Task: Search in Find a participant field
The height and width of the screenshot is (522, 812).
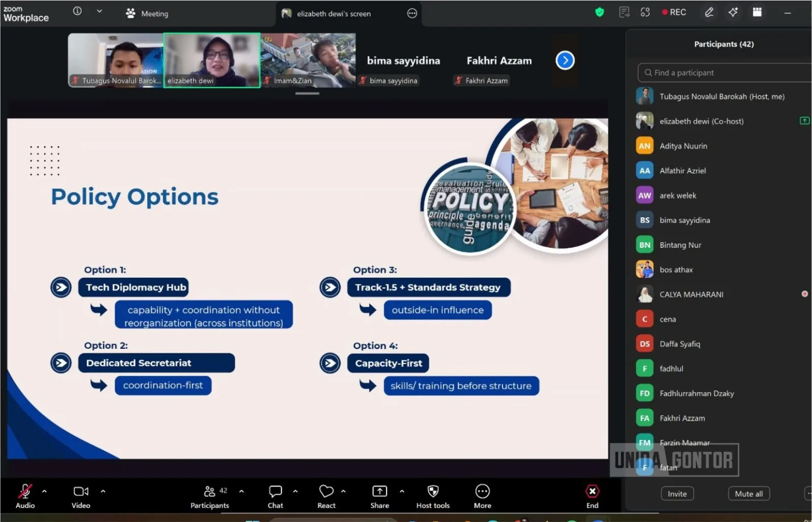Action: (725, 73)
